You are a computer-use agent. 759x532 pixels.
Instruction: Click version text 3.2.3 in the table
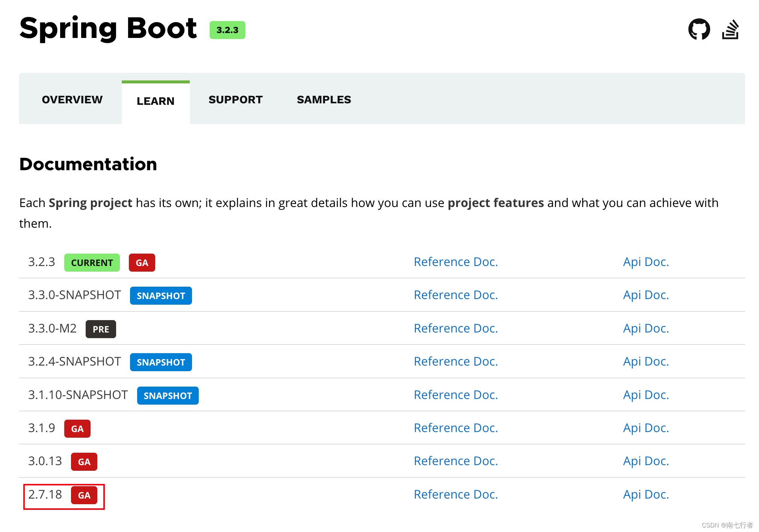click(x=42, y=262)
